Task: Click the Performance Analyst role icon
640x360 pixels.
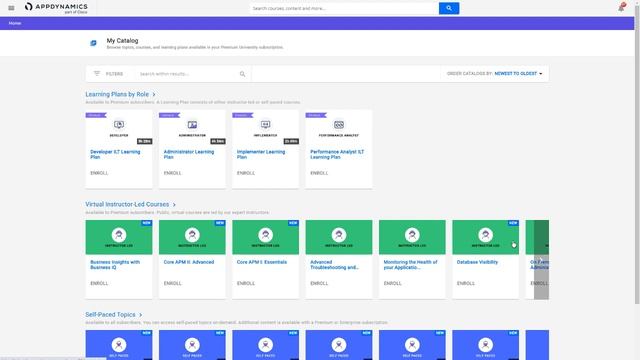Action: [x=339, y=124]
